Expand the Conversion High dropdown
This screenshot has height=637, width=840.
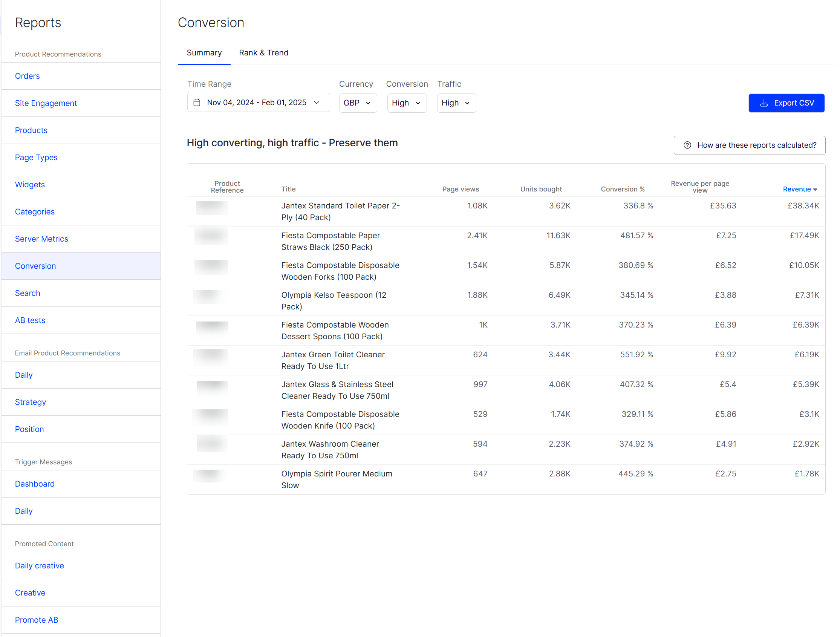(406, 103)
